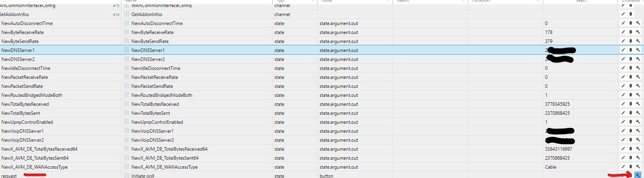Select NewDNSServer2 in the ID tree column
Screen dimensions: 644x178
(x=18, y=59)
